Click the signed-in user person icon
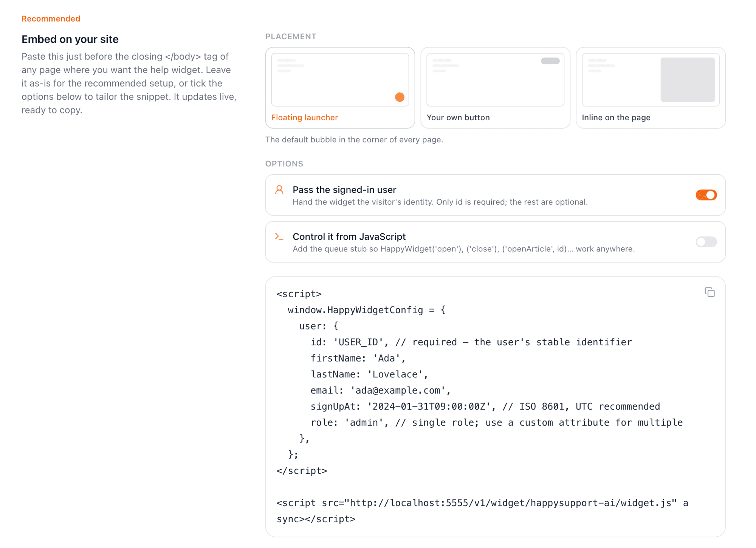Viewport: 756px width, 548px height. coord(279,189)
